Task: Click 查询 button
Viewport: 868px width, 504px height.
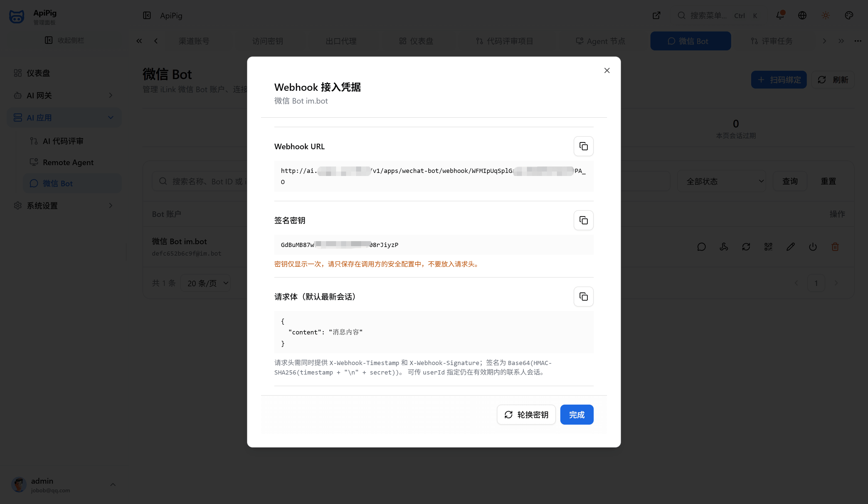Action: point(790,181)
